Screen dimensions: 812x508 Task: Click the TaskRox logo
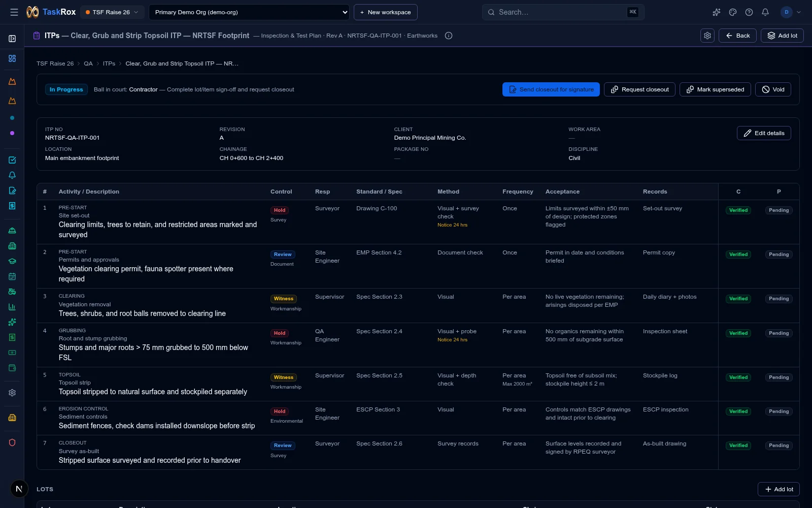point(51,12)
